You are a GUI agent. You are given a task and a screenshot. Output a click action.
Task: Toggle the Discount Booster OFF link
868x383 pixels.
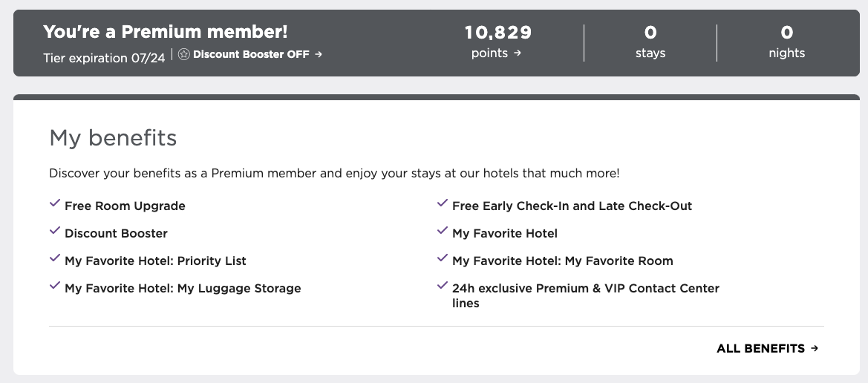251,54
